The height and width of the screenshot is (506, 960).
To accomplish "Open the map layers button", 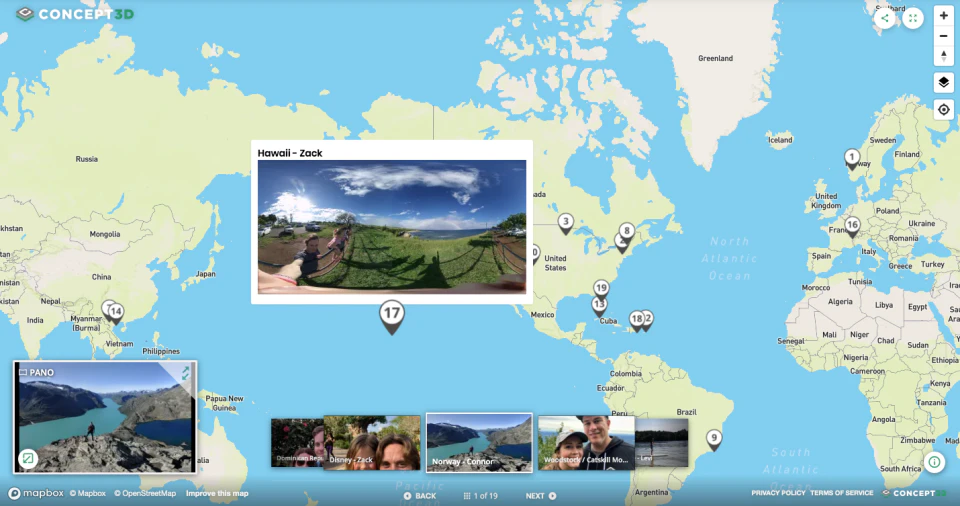I will (943, 82).
